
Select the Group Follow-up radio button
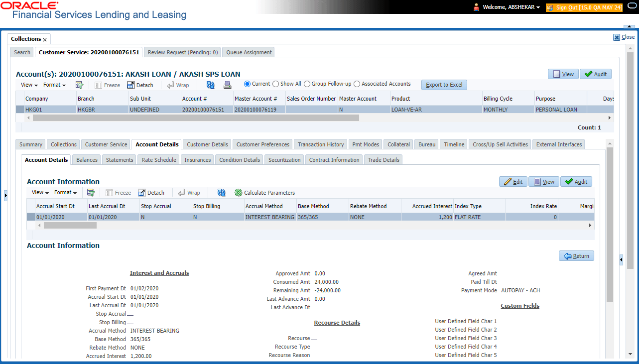point(307,84)
